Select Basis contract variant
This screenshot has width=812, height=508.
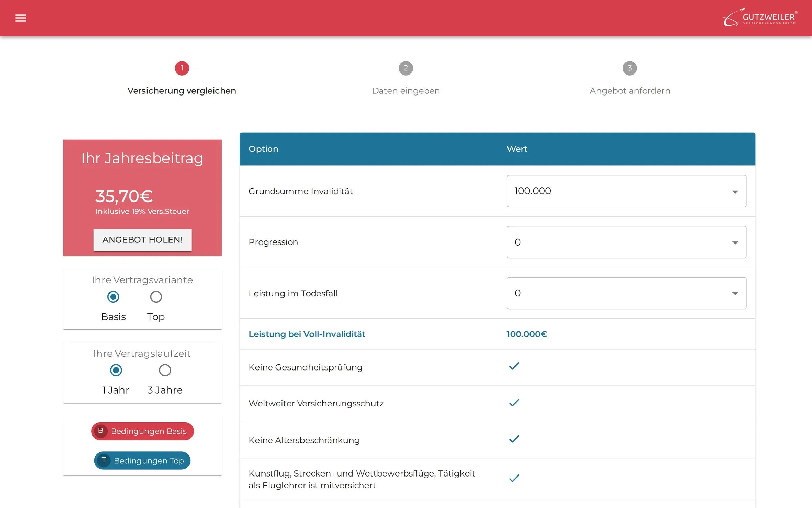113,297
